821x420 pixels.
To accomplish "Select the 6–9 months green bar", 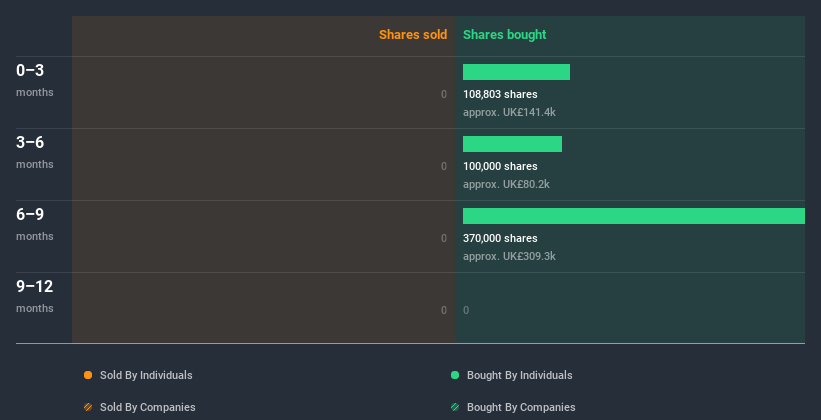I will coord(634,216).
